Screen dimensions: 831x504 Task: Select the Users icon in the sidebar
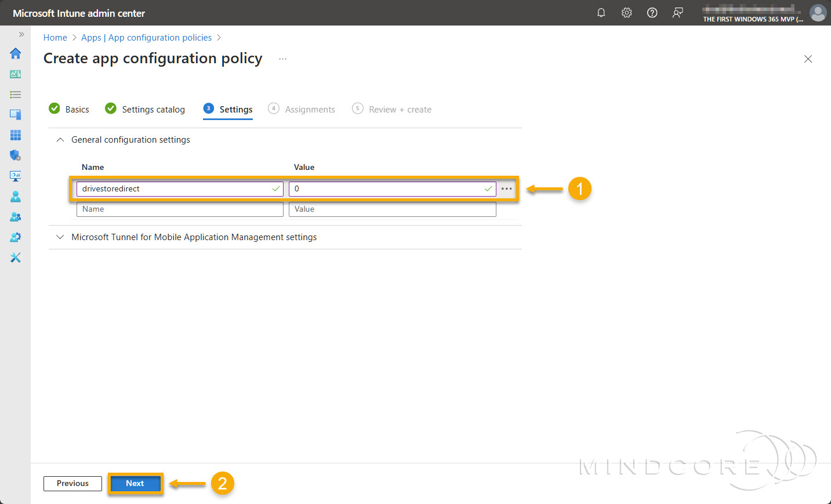coord(15,196)
